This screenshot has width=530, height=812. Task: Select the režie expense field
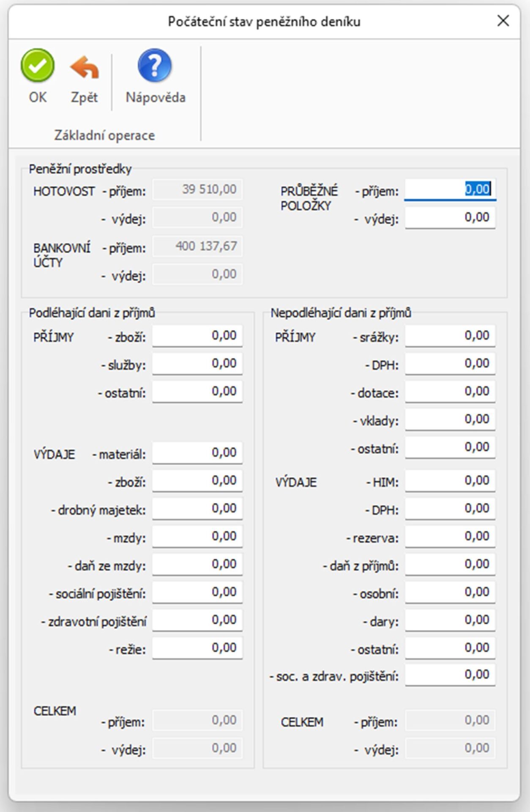click(197, 648)
